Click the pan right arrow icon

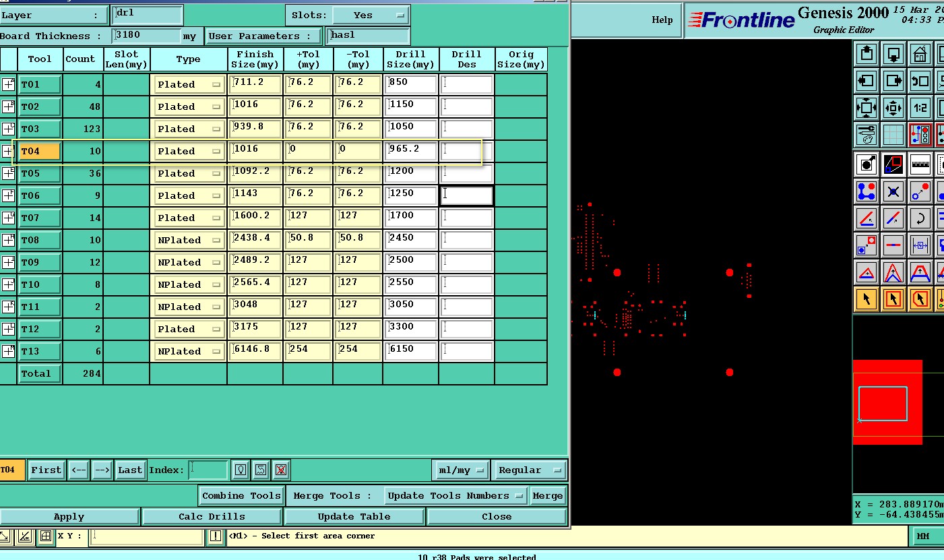[893, 80]
